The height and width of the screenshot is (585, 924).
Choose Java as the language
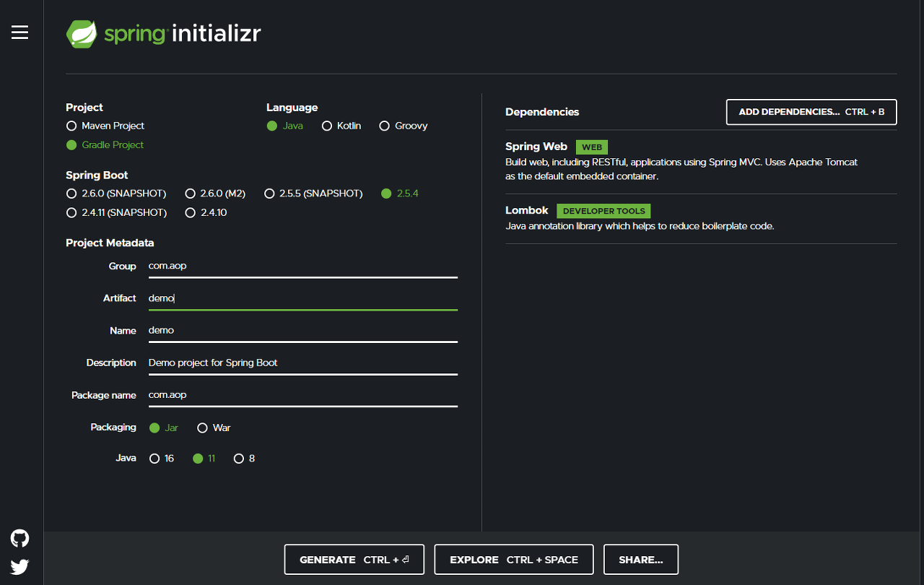point(285,126)
